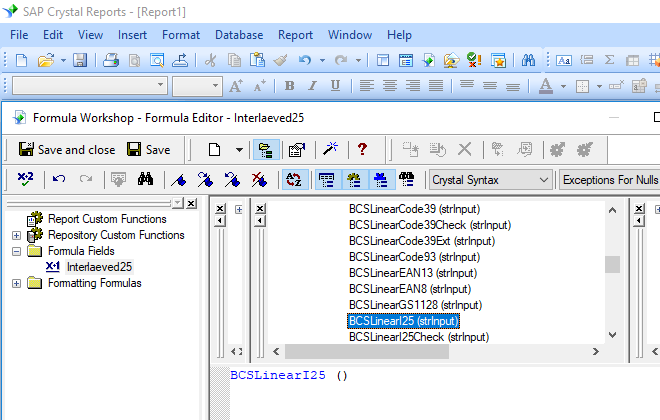Expand the Formatting Formulas folder
660x420 pixels.
tap(16, 283)
